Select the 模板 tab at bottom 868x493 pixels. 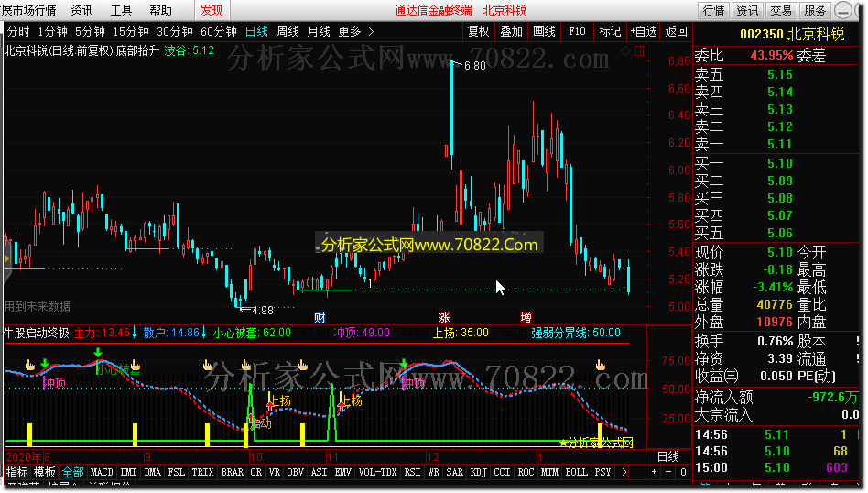point(44,472)
